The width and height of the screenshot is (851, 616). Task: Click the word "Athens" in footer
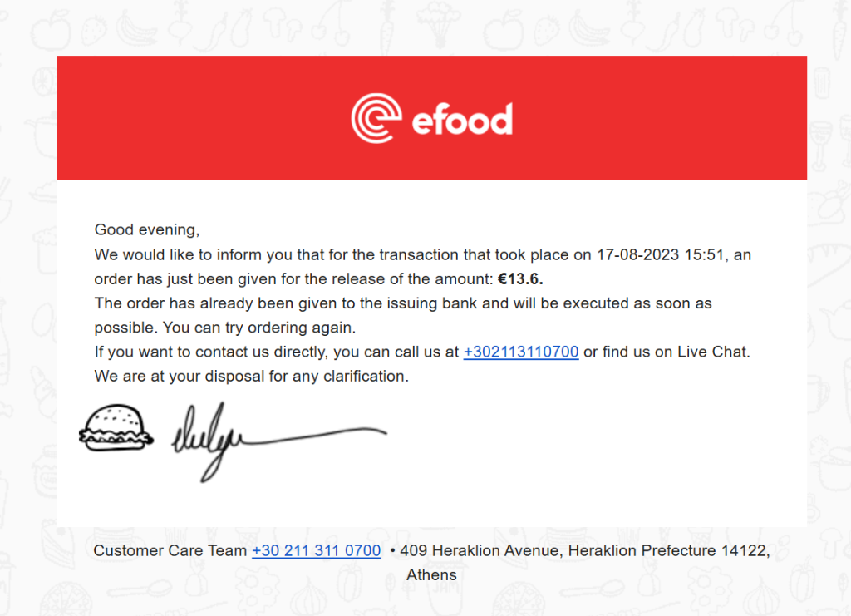pyautogui.click(x=431, y=574)
